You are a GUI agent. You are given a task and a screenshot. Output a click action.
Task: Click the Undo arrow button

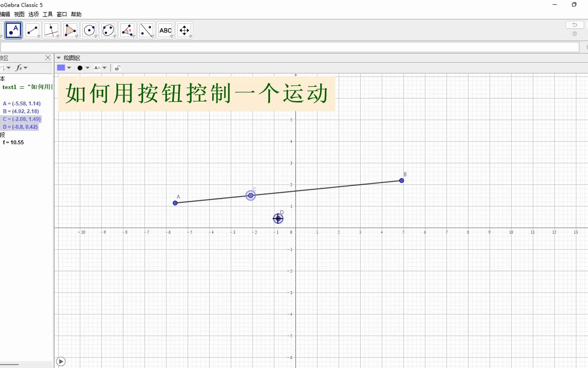click(x=575, y=25)
